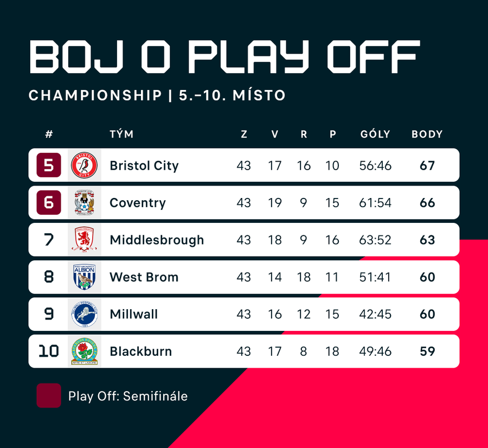Click the Championship 5.-10. místo subtitle
Image resolution: width=488 pixels, height=448 pixels.
pos(157,95)
